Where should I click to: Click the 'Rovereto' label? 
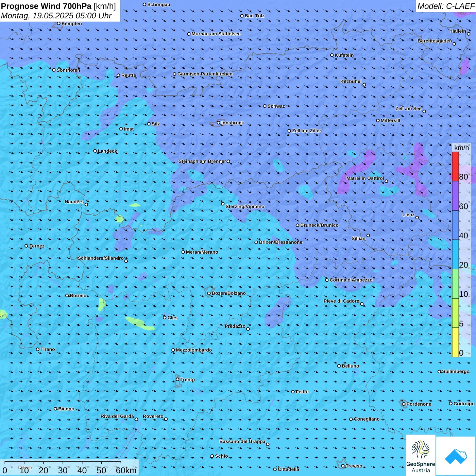tap(153, 416)
